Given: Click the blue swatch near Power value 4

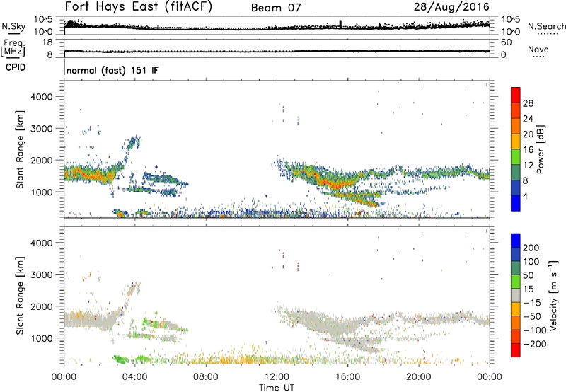Looking at the screenshot, I should click(516, 202).
